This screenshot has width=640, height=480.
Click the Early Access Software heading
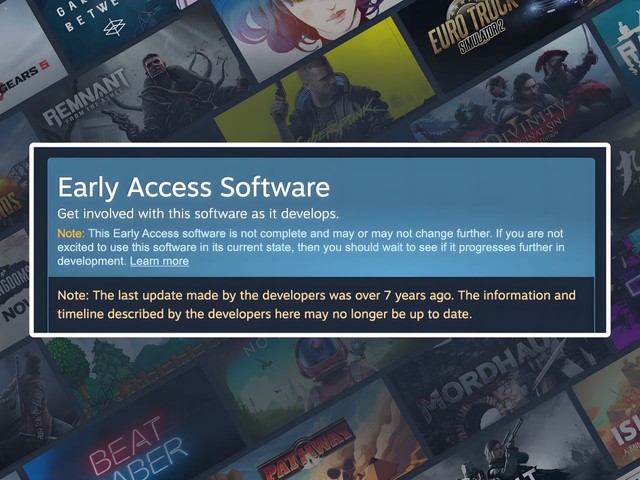(193, 187)
